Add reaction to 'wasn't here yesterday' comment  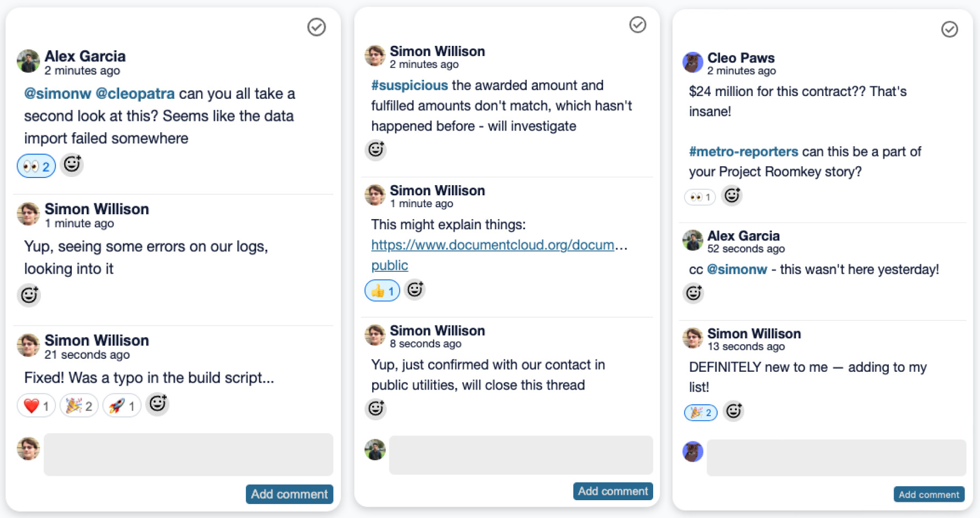click(694, 293)
